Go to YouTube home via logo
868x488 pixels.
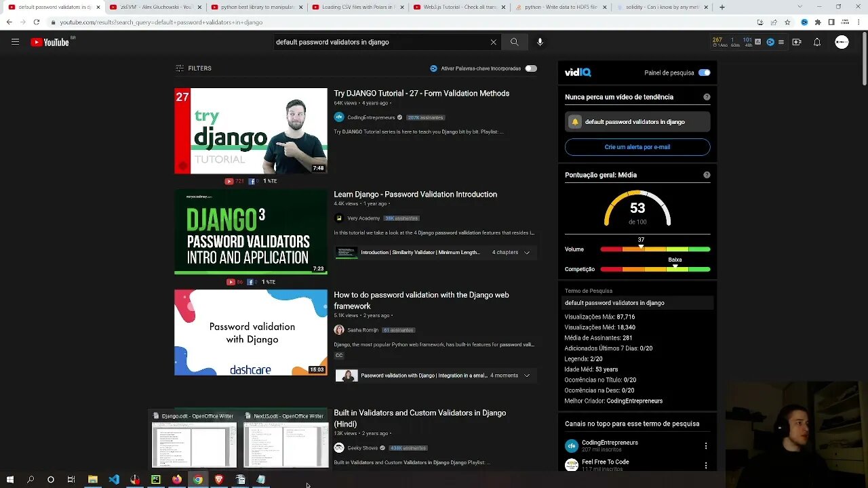click(50, 42)
